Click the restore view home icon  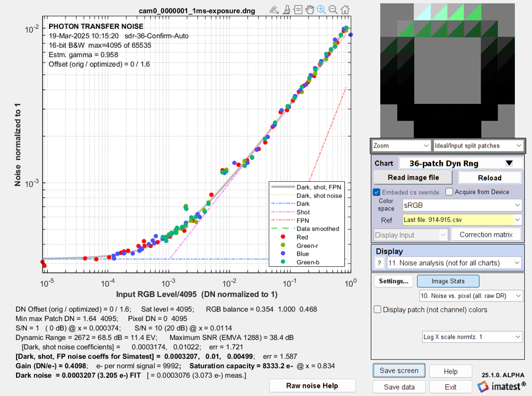coord(345,10)
